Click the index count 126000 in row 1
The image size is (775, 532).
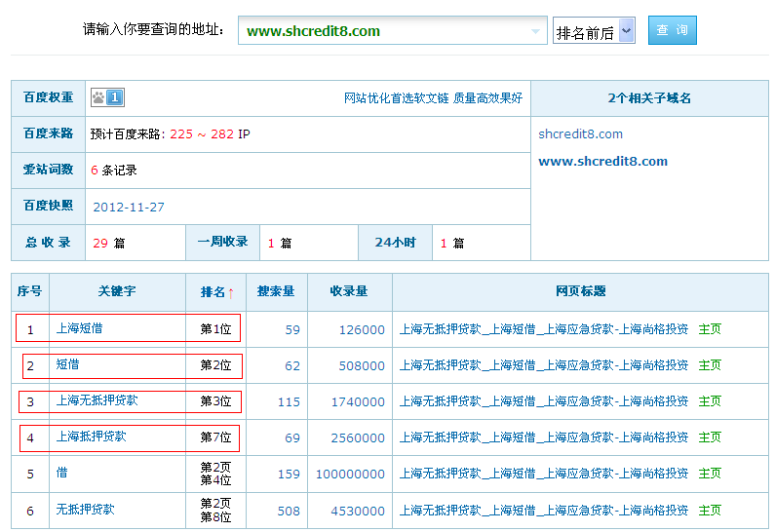point(362,330)
